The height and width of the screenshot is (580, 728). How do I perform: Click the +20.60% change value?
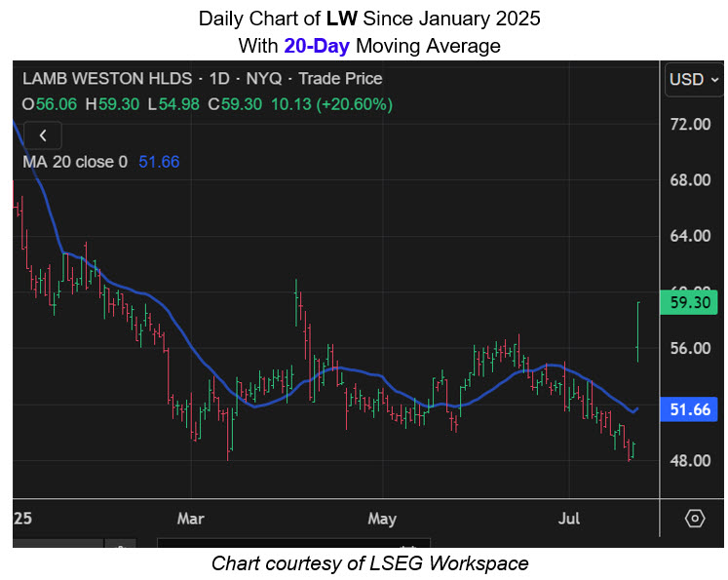click(x=361, y=103)
